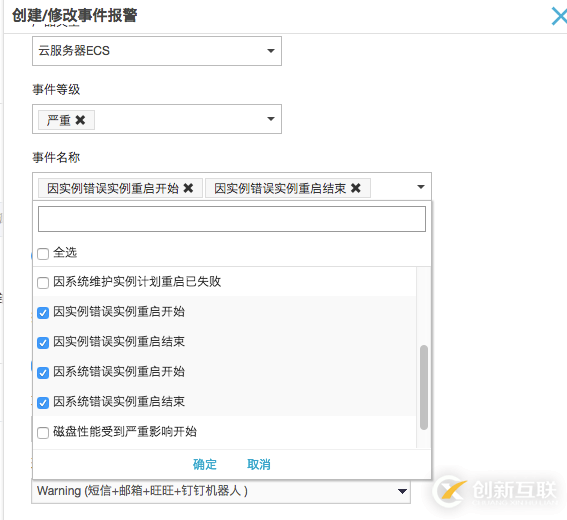Click the 事件名称 label
The image size is (567, 520).
56,157
